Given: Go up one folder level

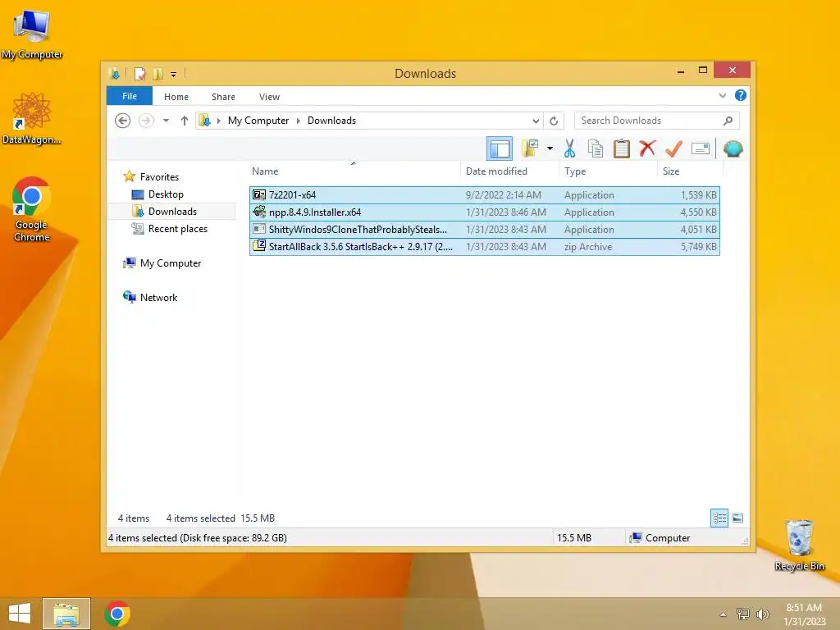Looking at the screenshot, I should click(x=185, y=121).
